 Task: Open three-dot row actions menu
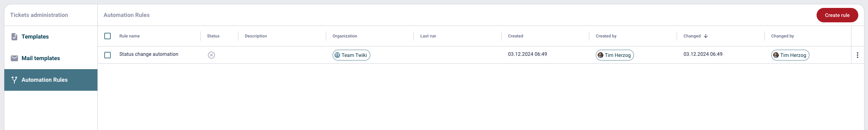858,55
